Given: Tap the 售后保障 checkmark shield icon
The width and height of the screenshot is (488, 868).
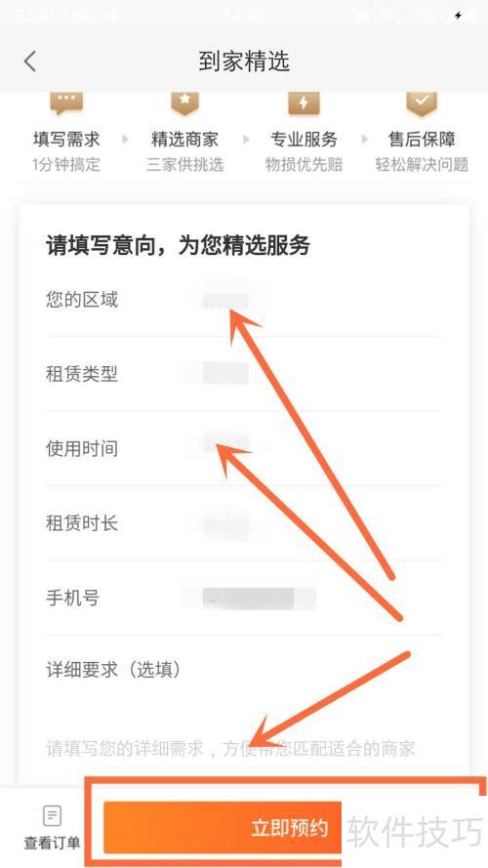Looking at the screenshot, I should coord(422,103).
